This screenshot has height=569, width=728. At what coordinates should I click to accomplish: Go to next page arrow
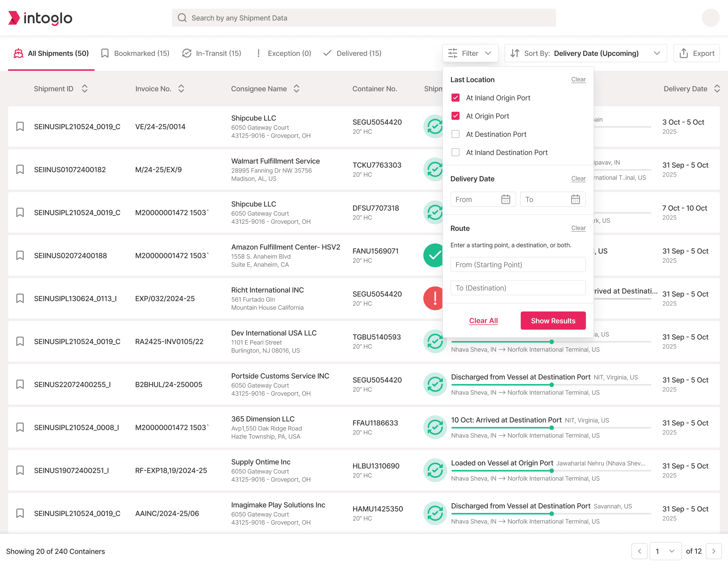point(714,551)
